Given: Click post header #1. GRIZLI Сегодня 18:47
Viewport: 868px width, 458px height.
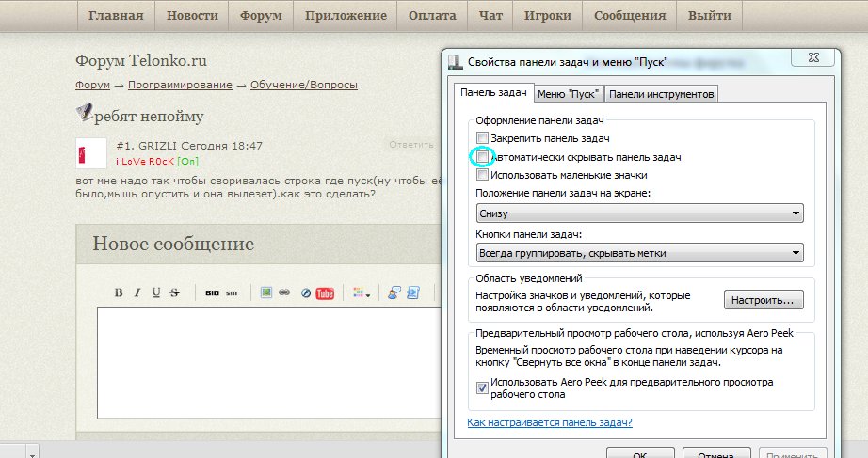Looking at the screenshot, I should point(189,146).
